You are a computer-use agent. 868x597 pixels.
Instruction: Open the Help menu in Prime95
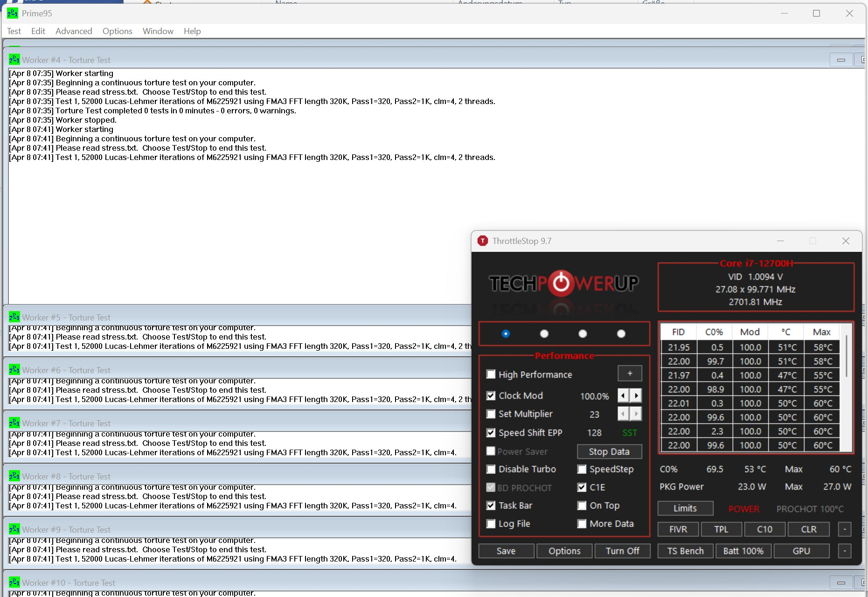[192, 31]
